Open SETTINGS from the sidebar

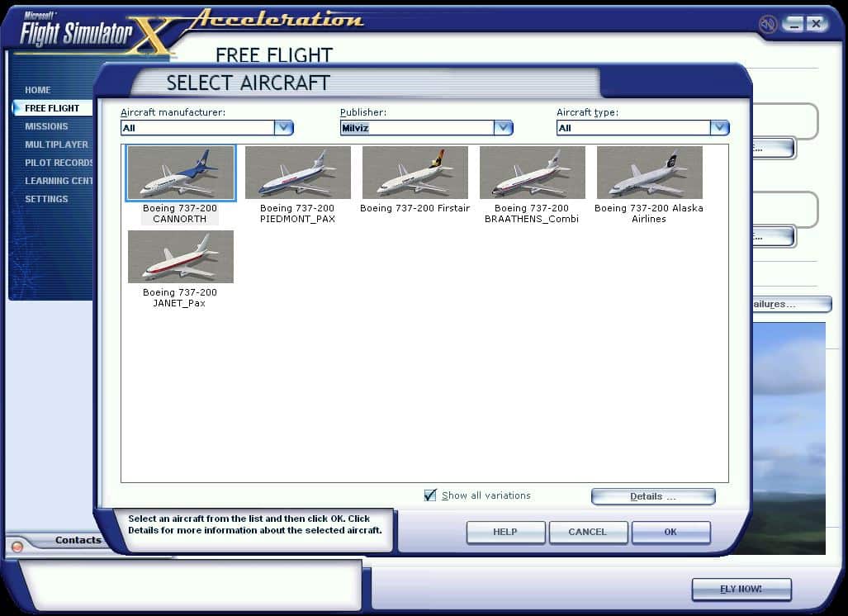[x=46, y=199]
